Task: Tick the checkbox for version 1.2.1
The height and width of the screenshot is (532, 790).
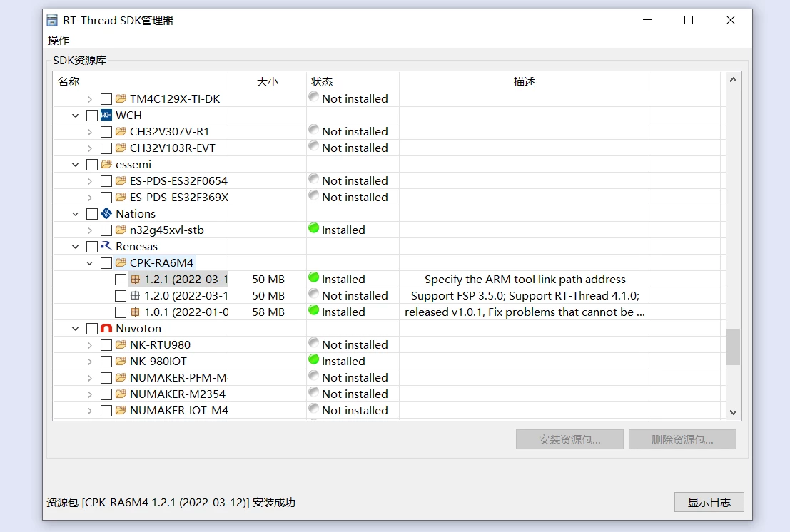Action: [121, 280]
